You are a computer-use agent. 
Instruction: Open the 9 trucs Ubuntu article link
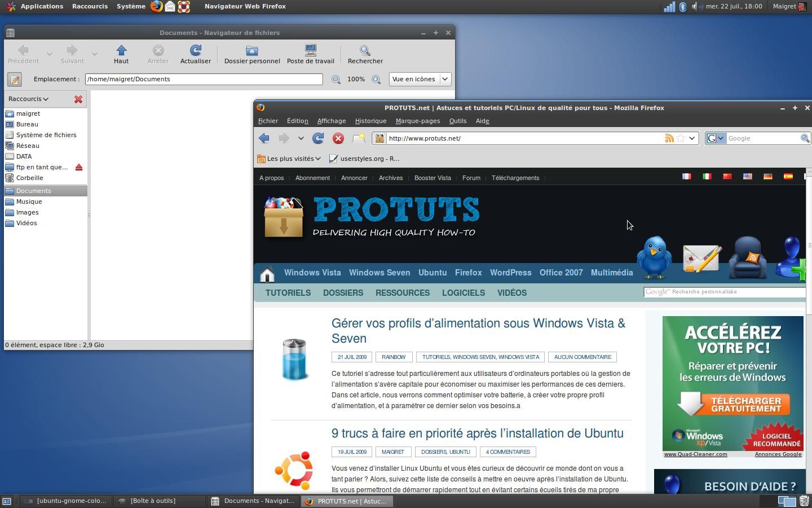click(x=478, y=433)
